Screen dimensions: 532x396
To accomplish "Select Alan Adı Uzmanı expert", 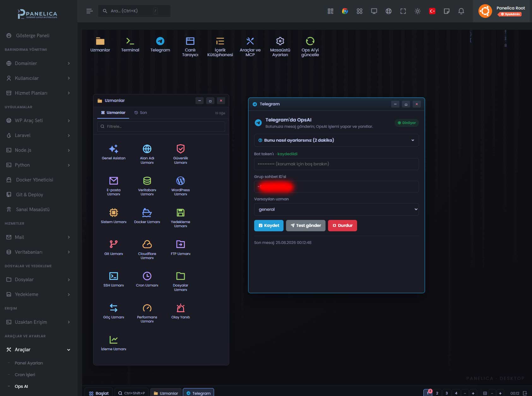I will (x=147, y=154).
